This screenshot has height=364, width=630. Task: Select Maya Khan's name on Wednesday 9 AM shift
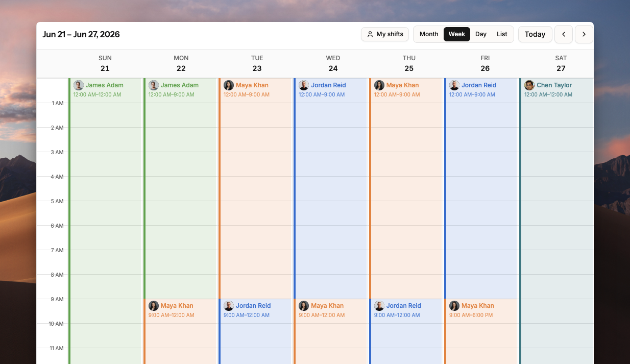click(x=327, y=306)
